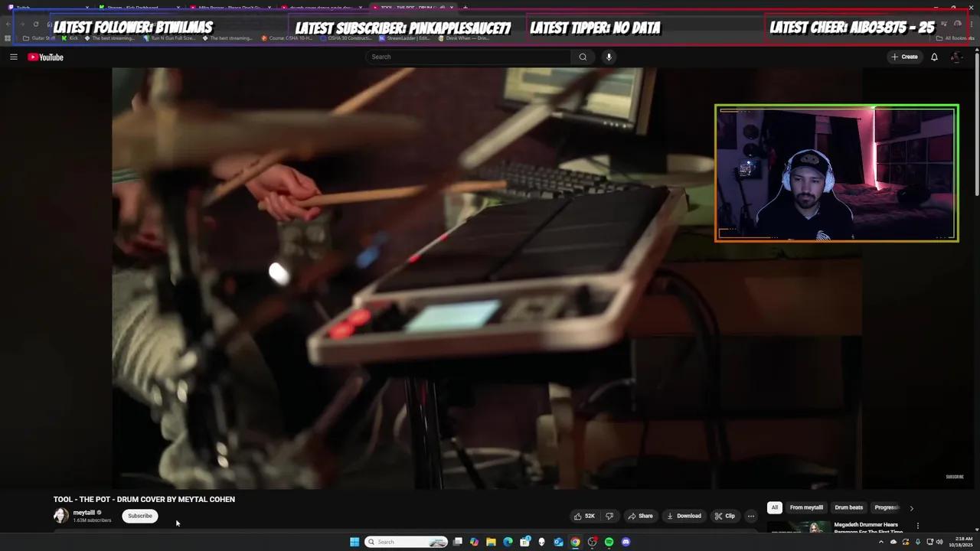Switch to the drum cover dance browser tab
980x551 pixels.
click(322, 7)
